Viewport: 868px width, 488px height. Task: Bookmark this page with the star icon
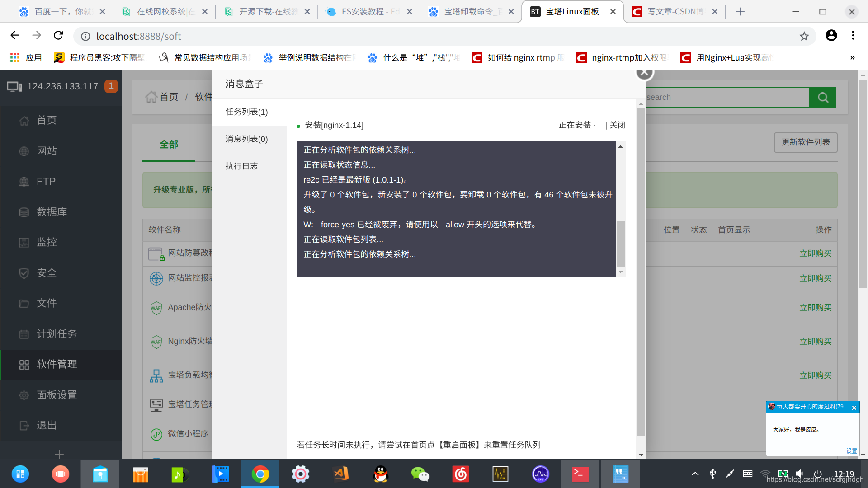pos(804,36)
